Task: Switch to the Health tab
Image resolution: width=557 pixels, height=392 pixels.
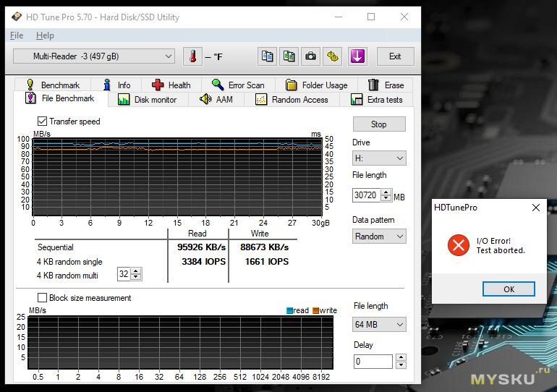Action: point(171,85)
